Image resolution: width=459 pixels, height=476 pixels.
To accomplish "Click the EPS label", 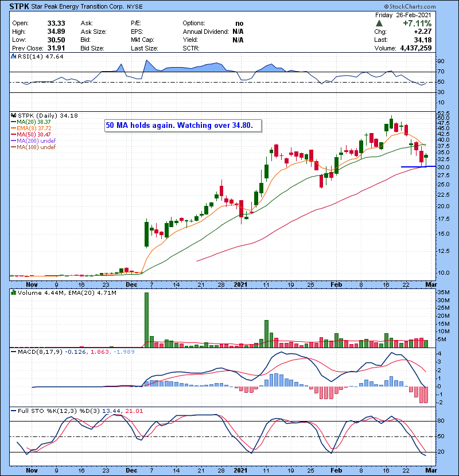I will coord(137,32).
